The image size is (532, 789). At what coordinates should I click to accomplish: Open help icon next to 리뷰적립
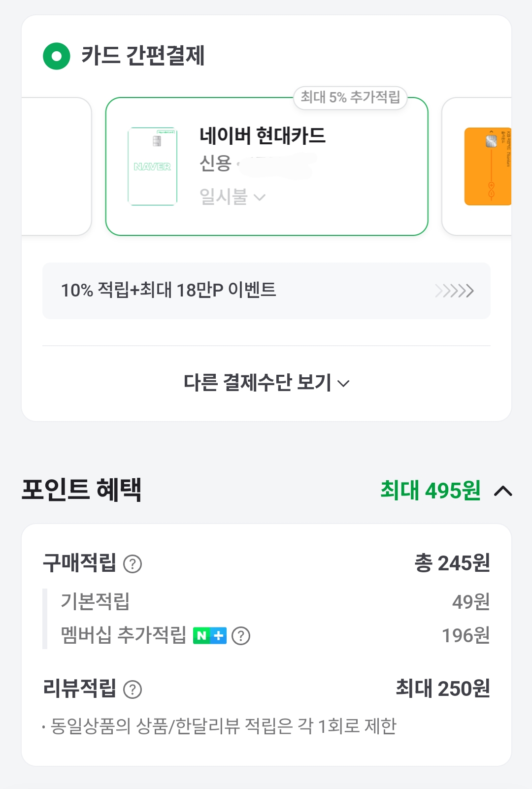[x=133, y=690]
